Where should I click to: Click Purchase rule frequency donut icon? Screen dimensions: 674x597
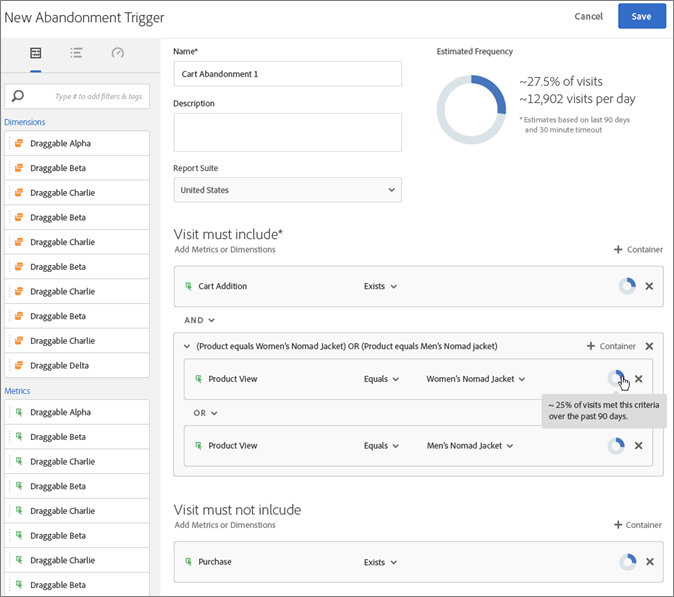tap(628, 562)
